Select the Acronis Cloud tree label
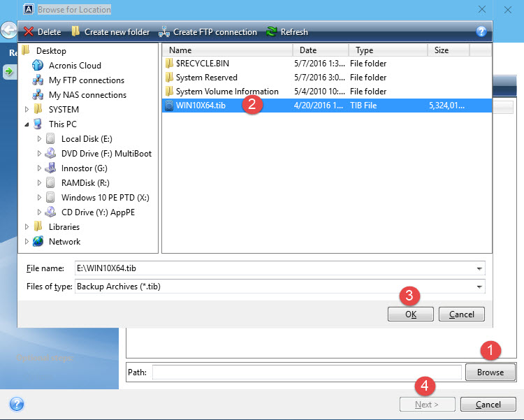 click(x=75, y=66)
